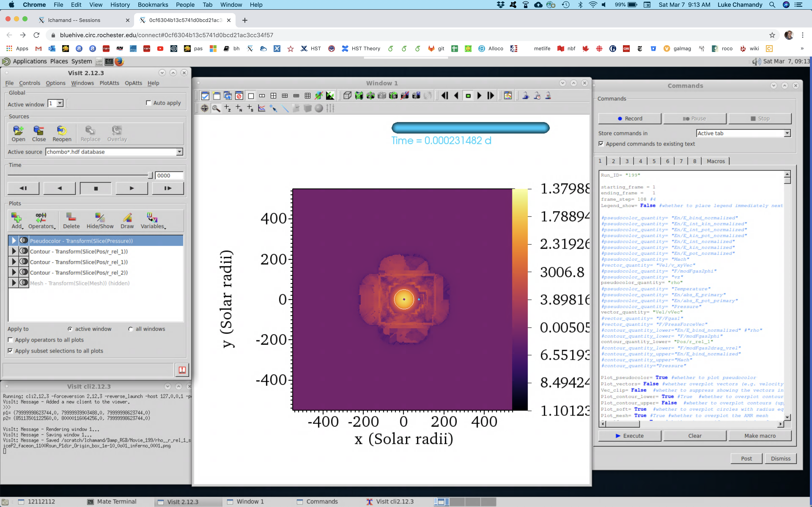
Task: Toggle Apply operators to all plots
Action: click(x=10, y=340)
